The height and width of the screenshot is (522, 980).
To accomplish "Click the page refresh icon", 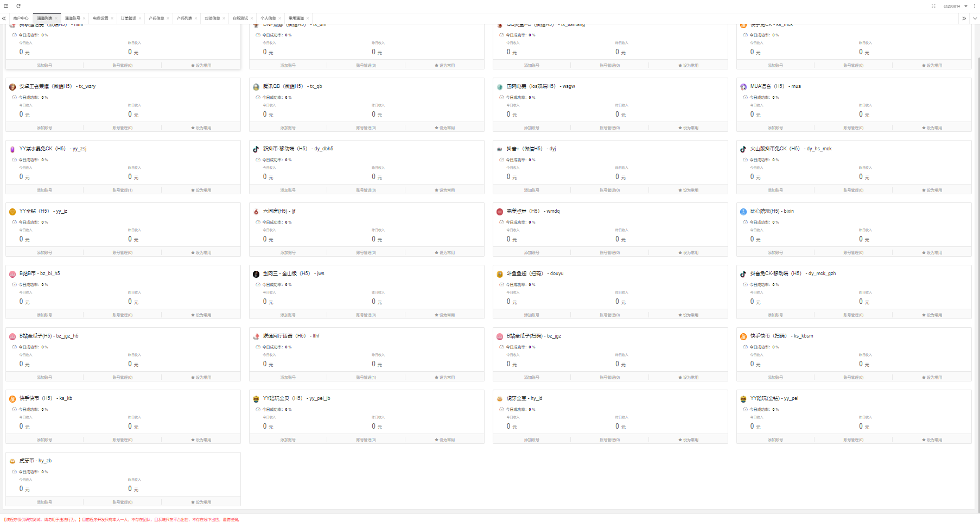I will 18,6.
